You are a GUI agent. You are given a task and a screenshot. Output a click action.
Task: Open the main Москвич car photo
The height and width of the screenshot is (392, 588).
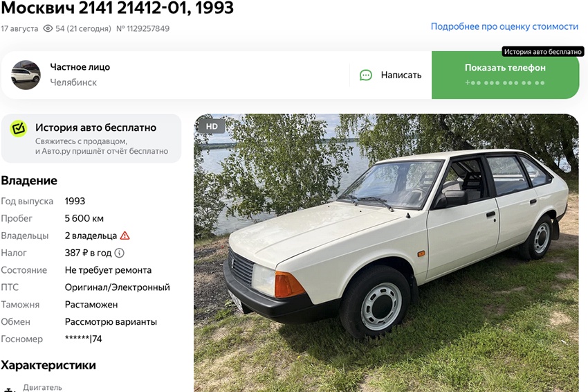tap(386, 253)
